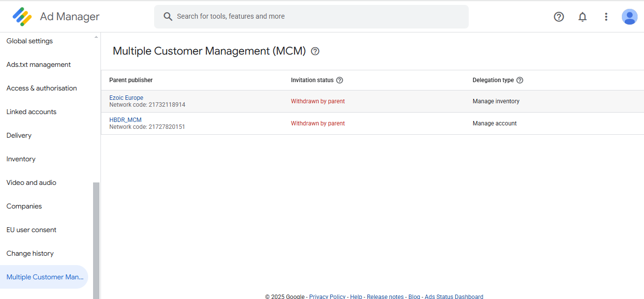Click the sidebar scroll up arrow

(96, 37)
